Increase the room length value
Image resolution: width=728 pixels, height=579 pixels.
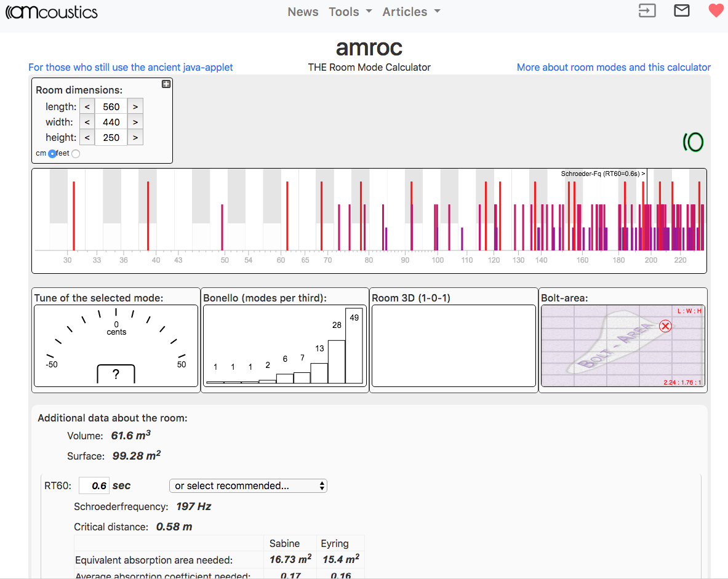[x=135, y=107]
